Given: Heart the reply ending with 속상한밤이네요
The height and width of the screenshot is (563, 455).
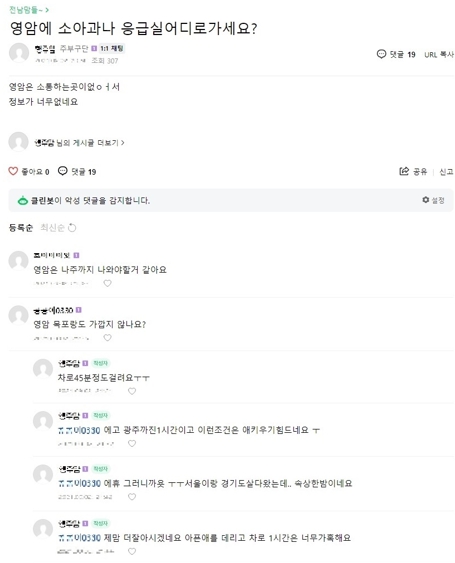Looking at the screenshot, I should coord(132,497).
